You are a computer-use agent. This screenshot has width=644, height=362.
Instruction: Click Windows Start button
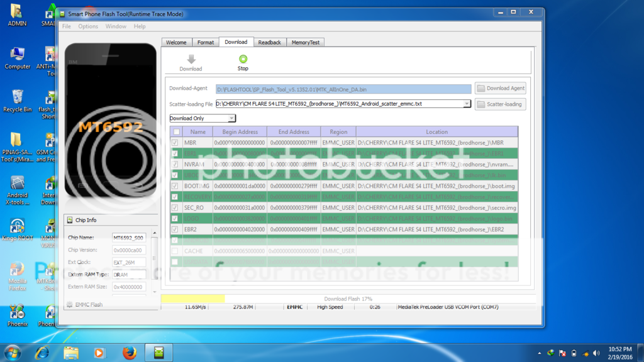pyautogui.click(x=13, y=352)
